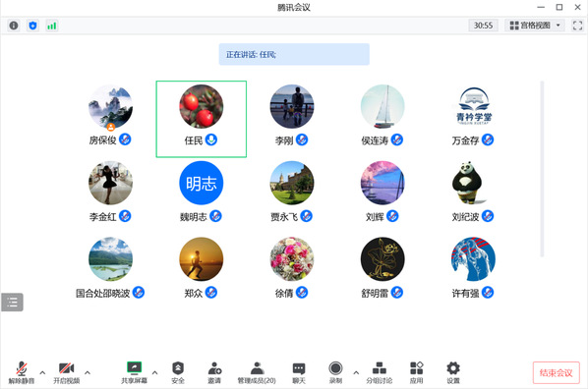Open 管理成员(20) member panel
Viewport: 588px width, 389px height.
click(x=257, y=372)
